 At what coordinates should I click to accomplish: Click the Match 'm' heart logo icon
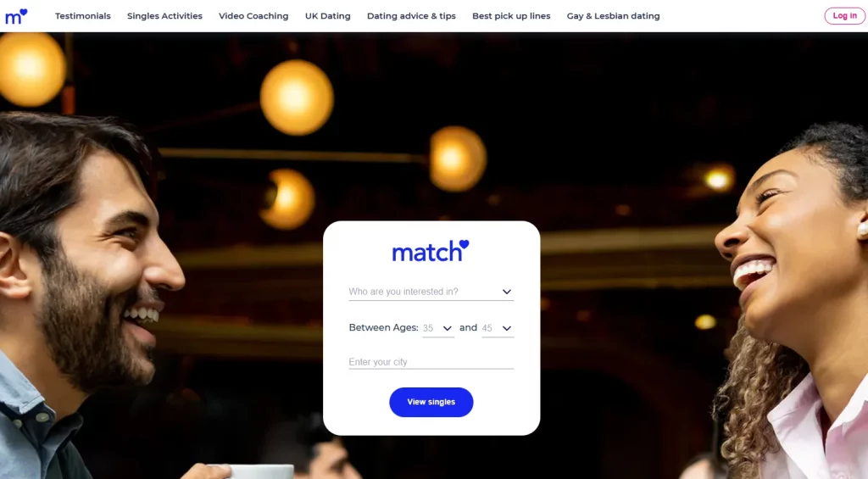click(x=16, y=16)
